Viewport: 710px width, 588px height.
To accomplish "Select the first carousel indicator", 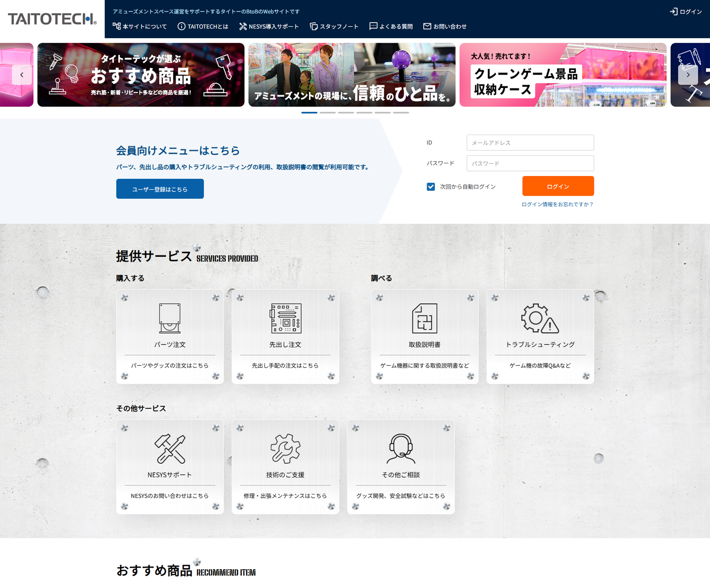I will tap(309, 113).
